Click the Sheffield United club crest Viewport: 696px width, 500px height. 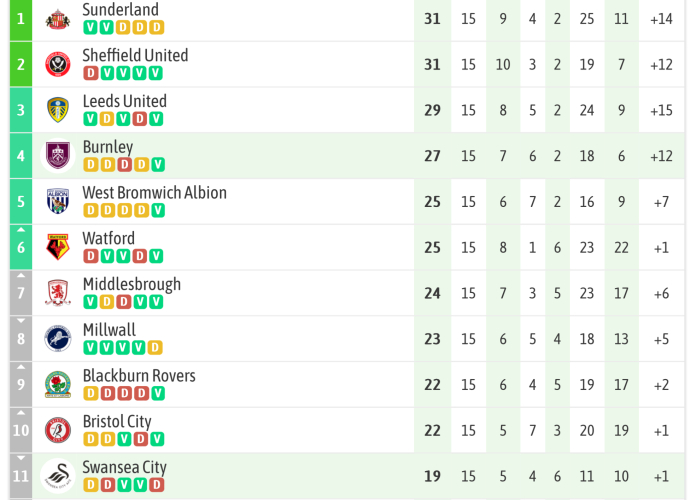click(x=58, y=65)
